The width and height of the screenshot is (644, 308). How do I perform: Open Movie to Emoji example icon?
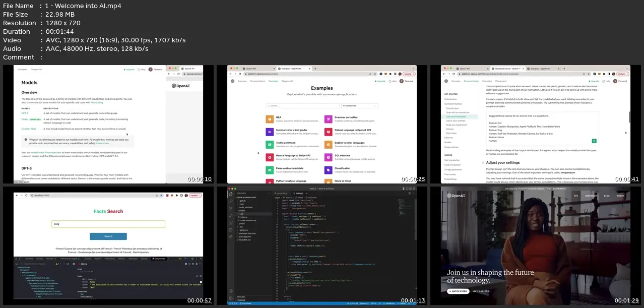tap(328, 181)
